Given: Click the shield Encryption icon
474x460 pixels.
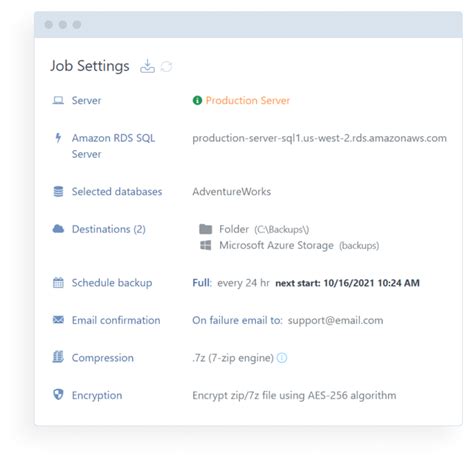Looking at the screenshot, I should point(58,395).
